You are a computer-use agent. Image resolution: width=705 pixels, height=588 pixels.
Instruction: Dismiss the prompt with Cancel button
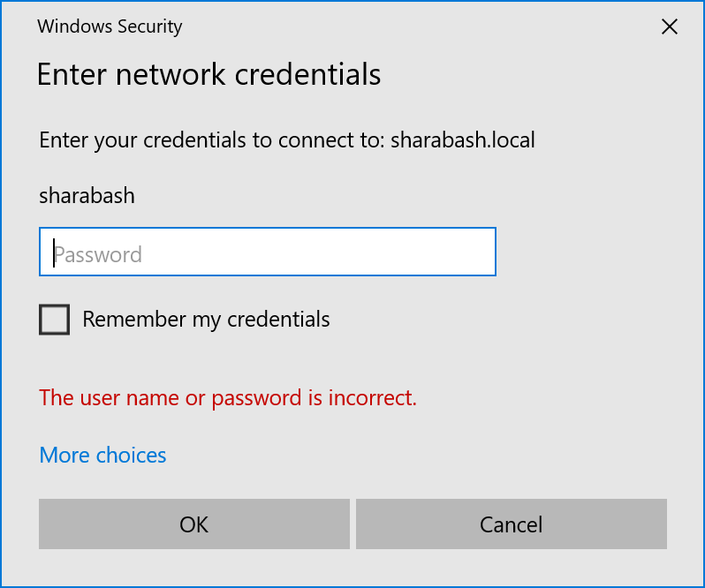coord(512,524)
